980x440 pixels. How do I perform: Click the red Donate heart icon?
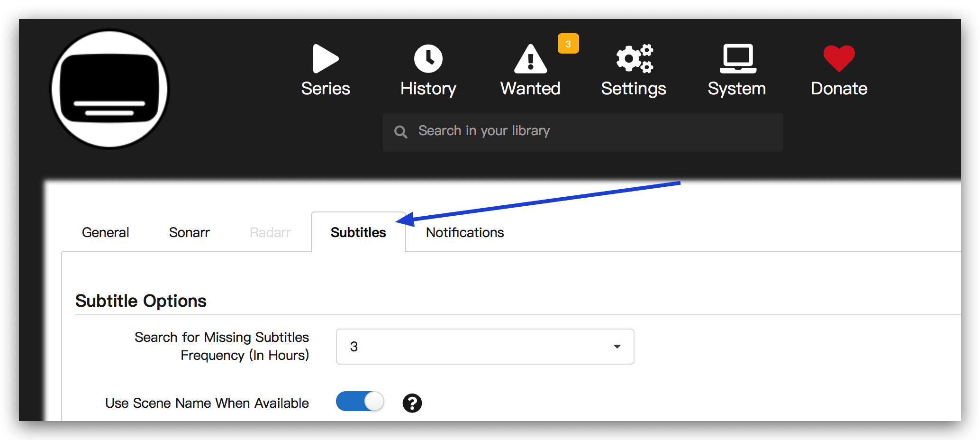coord(839,59)
